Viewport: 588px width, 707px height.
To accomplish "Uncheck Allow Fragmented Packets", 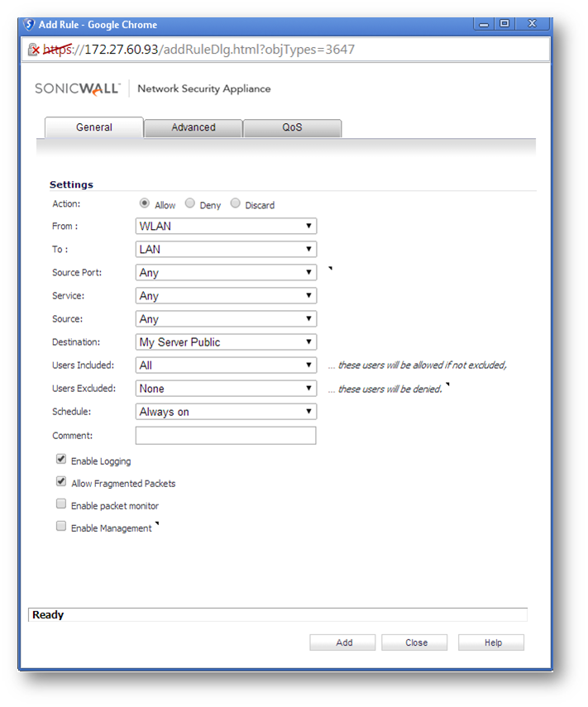I will [x=61, y=482].
